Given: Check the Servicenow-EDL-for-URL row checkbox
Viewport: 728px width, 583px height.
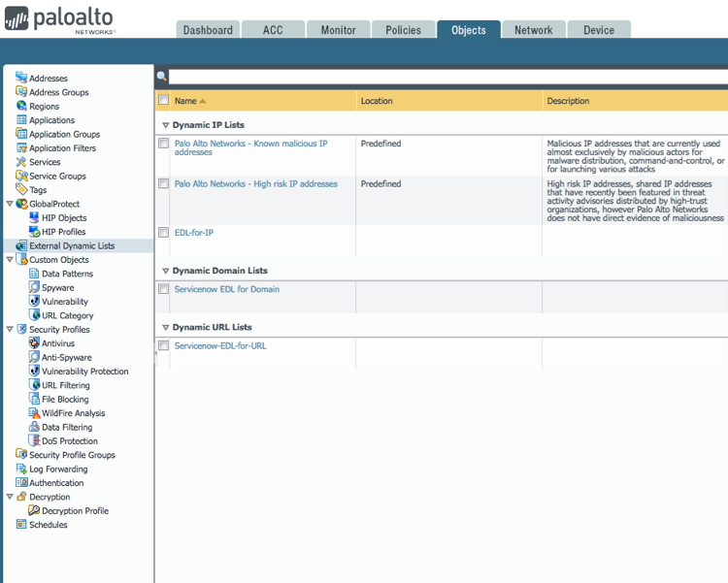Looking at the screenshot, I should click(x=163, y=345).
